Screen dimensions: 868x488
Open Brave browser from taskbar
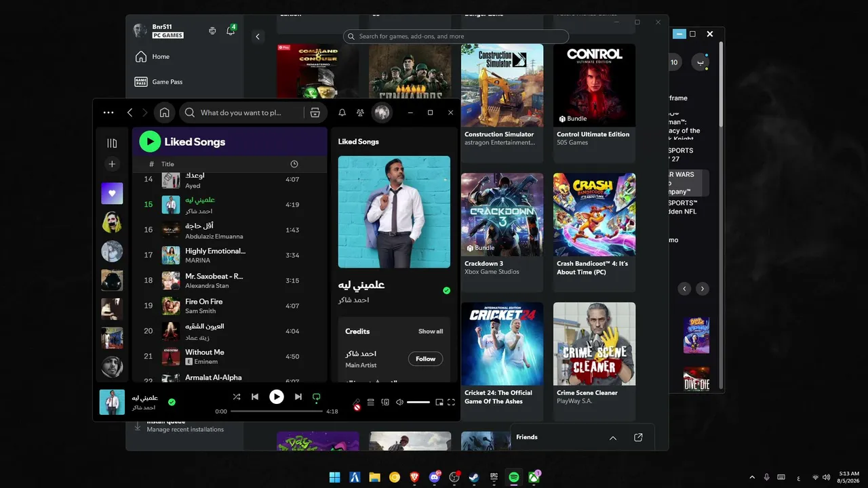[414, 477]
